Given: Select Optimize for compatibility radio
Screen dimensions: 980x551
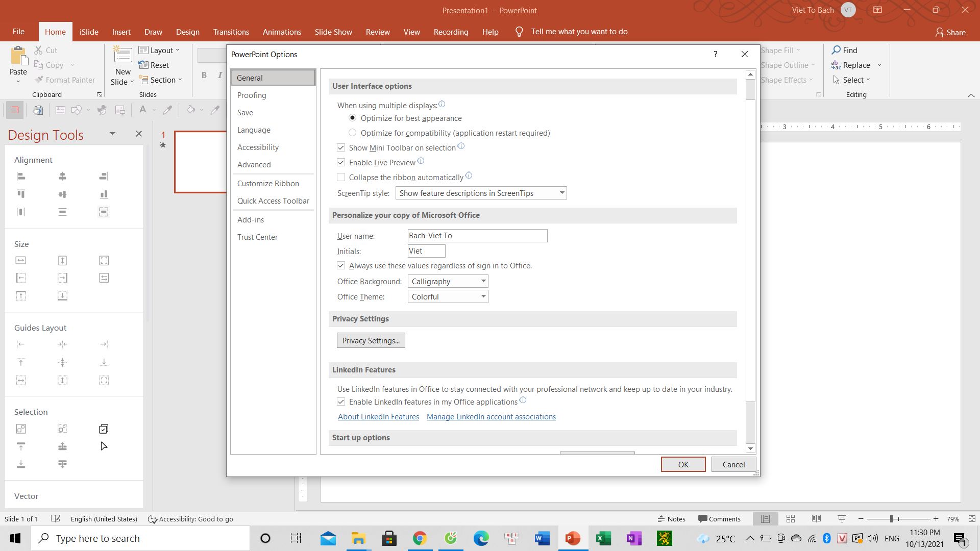Looking at the screenshot, I should (352, 133).
